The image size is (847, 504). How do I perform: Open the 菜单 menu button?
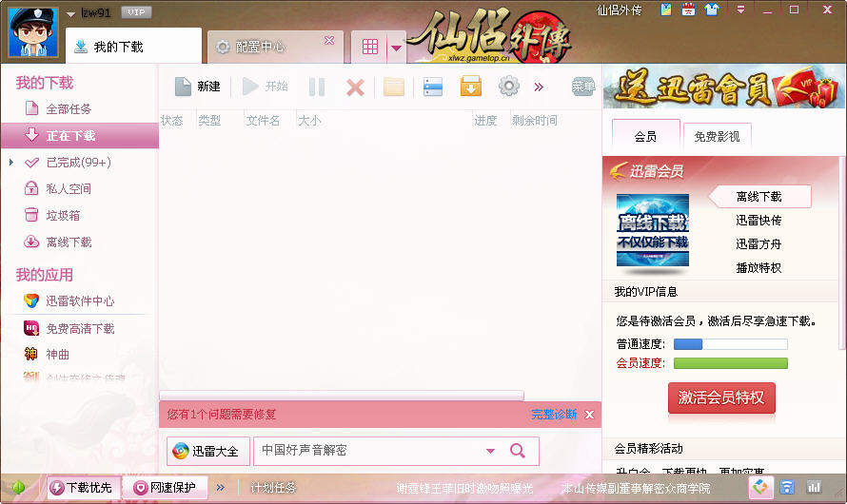click(583, 87)
